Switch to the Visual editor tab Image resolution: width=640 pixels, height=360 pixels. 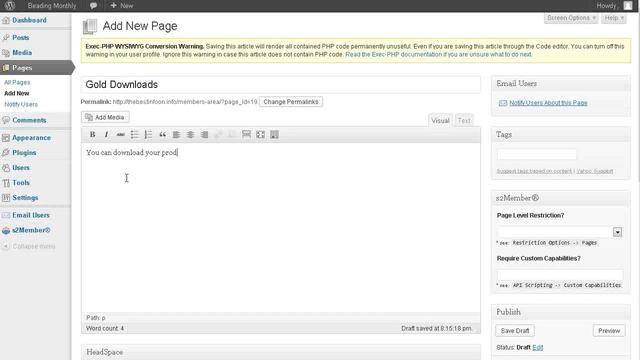point(440,120)
